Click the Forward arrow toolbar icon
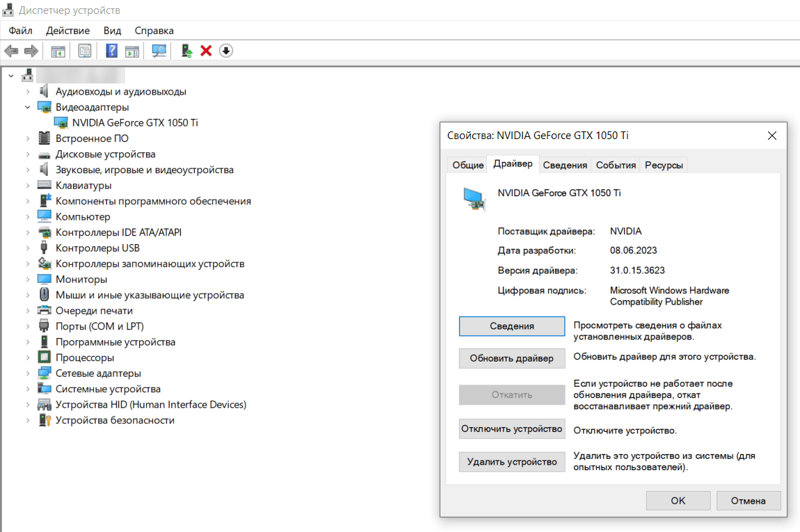 pos(31,51)
